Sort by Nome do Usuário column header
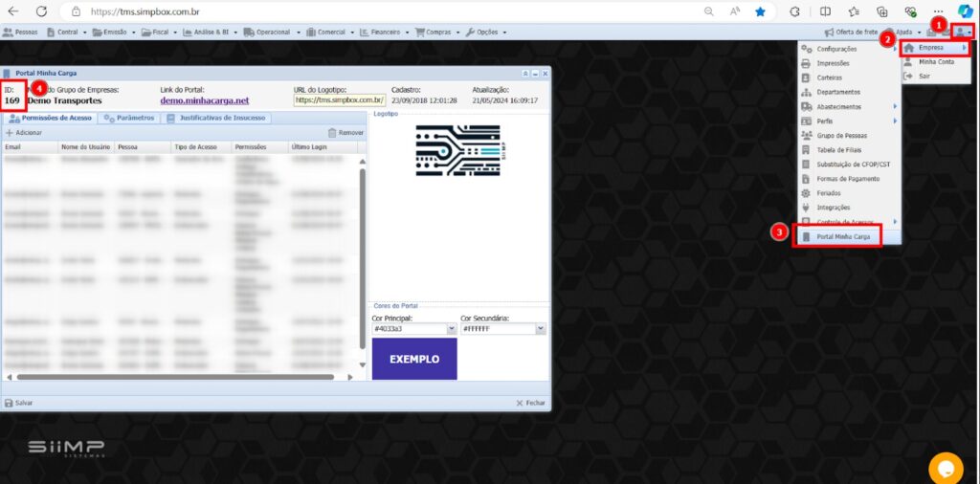 click(85, 146)
